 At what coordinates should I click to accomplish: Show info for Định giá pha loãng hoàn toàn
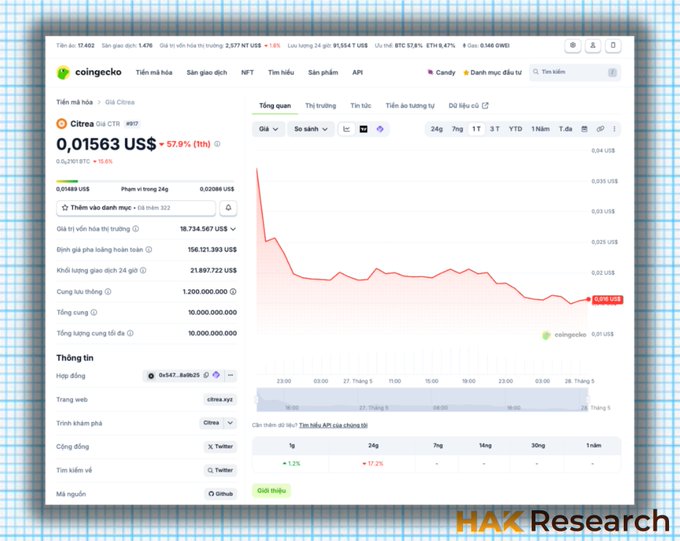(149, 250)
